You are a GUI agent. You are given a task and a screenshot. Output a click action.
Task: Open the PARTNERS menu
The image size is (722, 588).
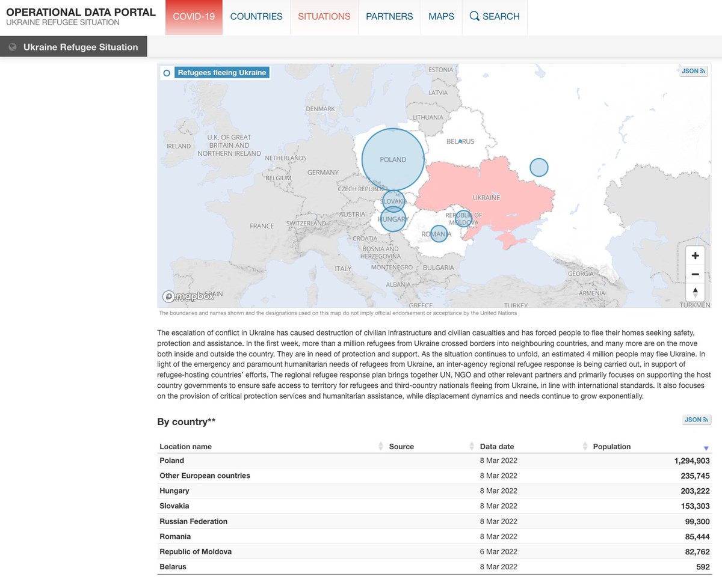point(389,17)
